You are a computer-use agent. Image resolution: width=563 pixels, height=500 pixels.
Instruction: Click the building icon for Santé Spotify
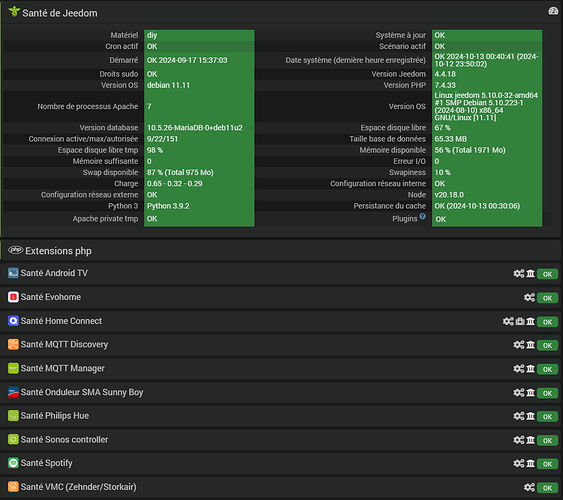pyautogui.click(x=531, y=463)
